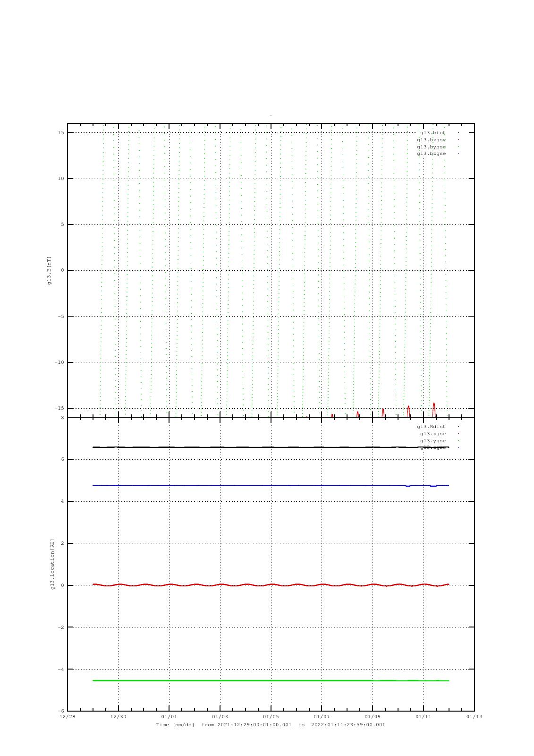534x756 pixels.
Task: Click the 01/11 date tick label
Action: click(x=424, y=716)
